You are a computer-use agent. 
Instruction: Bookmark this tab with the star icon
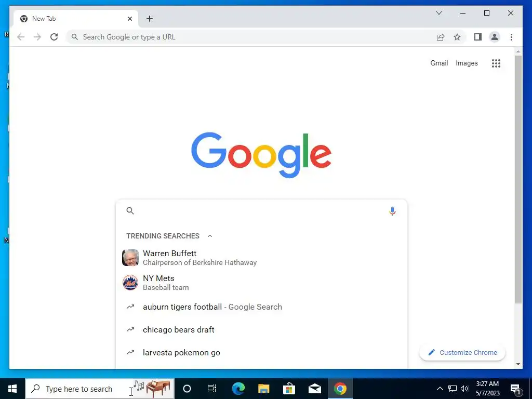[457, 37]
